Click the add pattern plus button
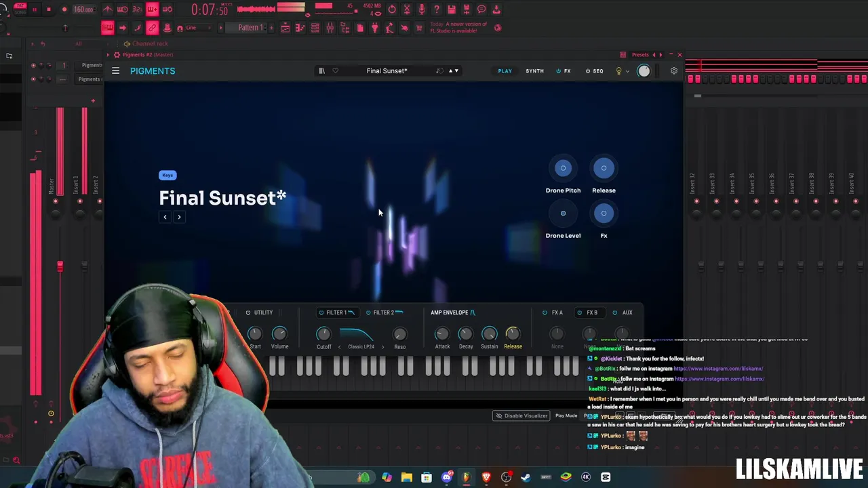 pyautogui.click(x=271, y=28)
